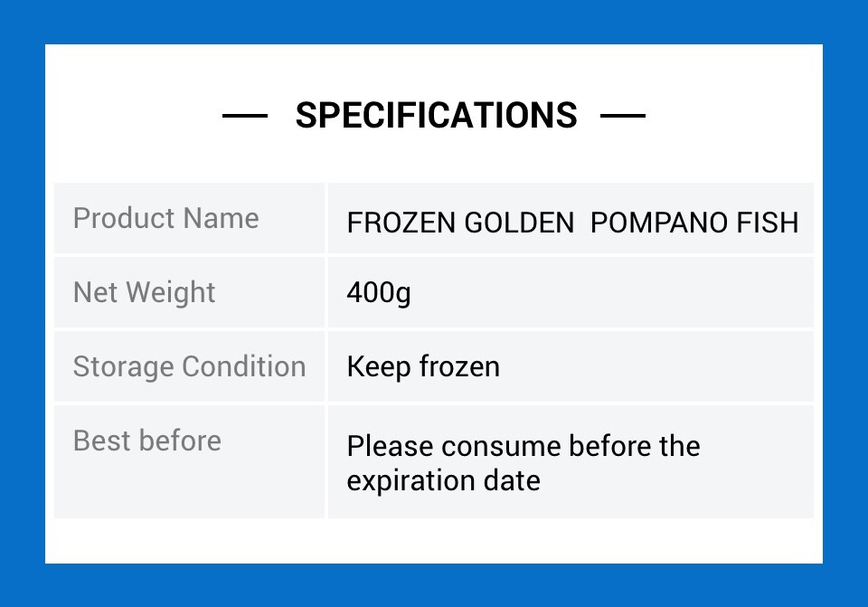Click the "Best before" label
Viewport: 868px width, 607px height.
(146, 441)
